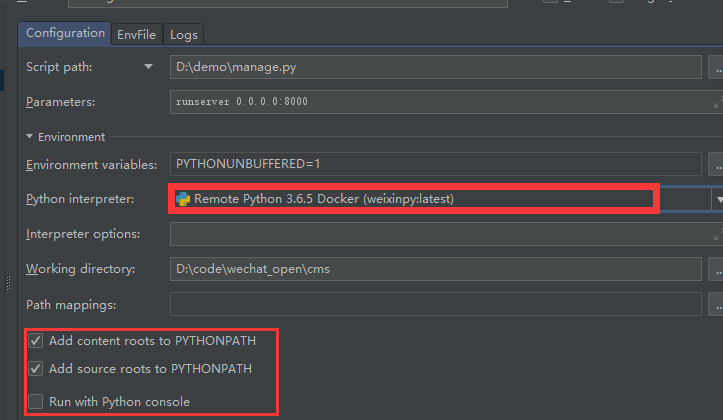
Task: Click the Python interpreter label
Action: point(80,199)
